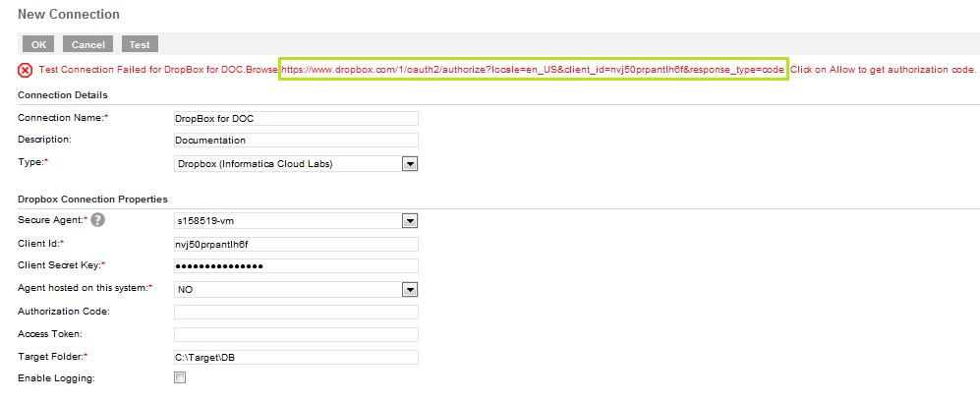Click the Test button

[x=140, y=44]
